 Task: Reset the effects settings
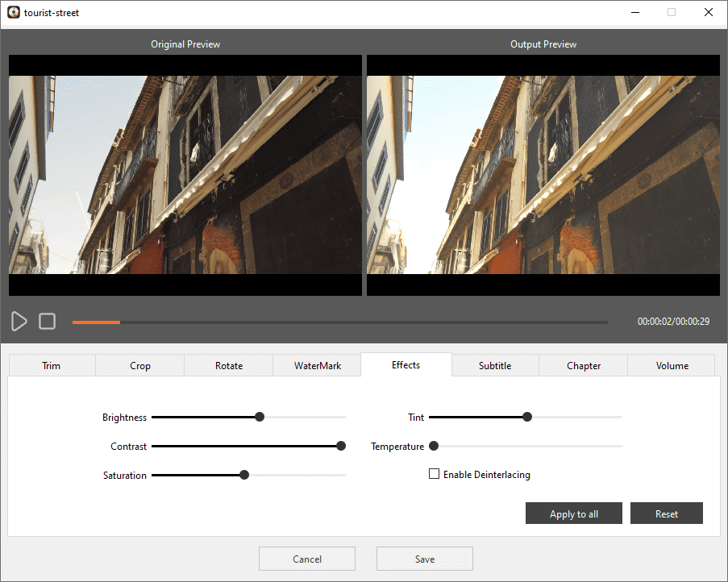667,514
